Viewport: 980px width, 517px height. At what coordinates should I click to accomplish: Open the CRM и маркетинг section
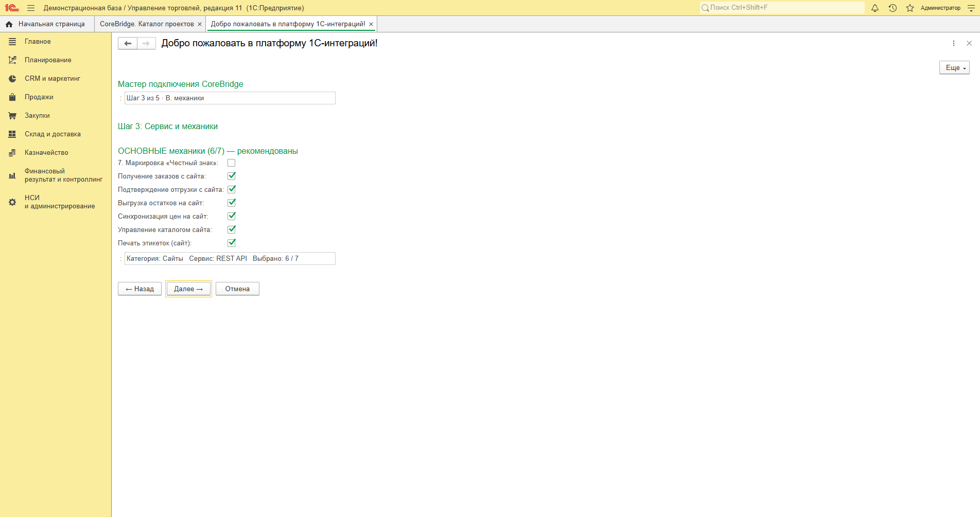coord(52,79)
